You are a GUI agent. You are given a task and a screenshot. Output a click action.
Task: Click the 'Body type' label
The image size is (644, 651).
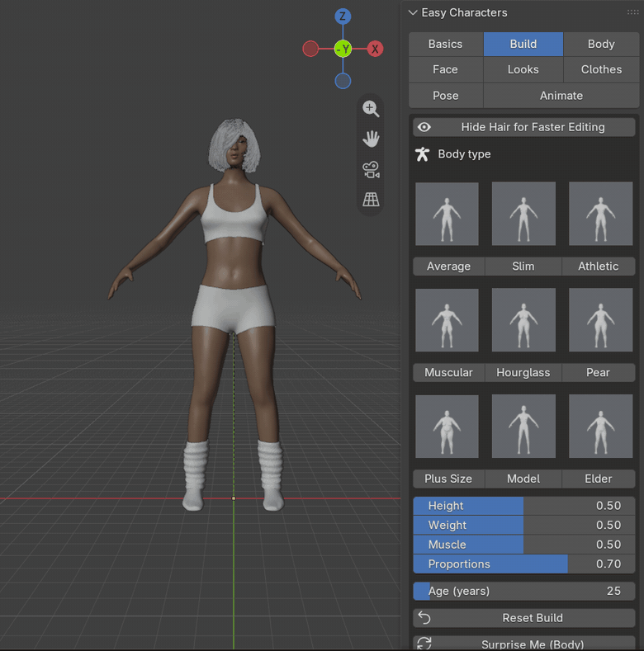point(464,154)
